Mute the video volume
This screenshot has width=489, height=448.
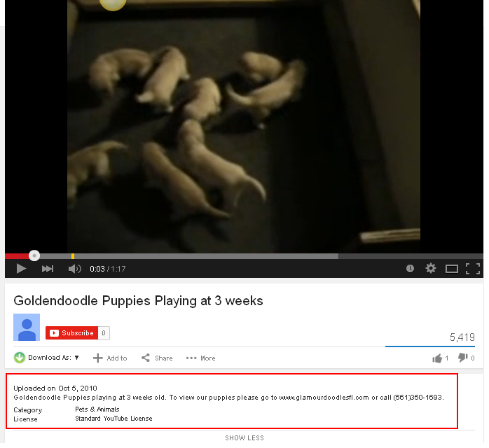74,269
